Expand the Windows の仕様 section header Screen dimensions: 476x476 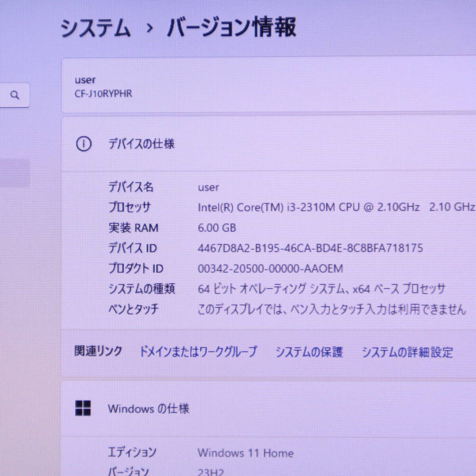pyautogui.click(x=269, y=409)
